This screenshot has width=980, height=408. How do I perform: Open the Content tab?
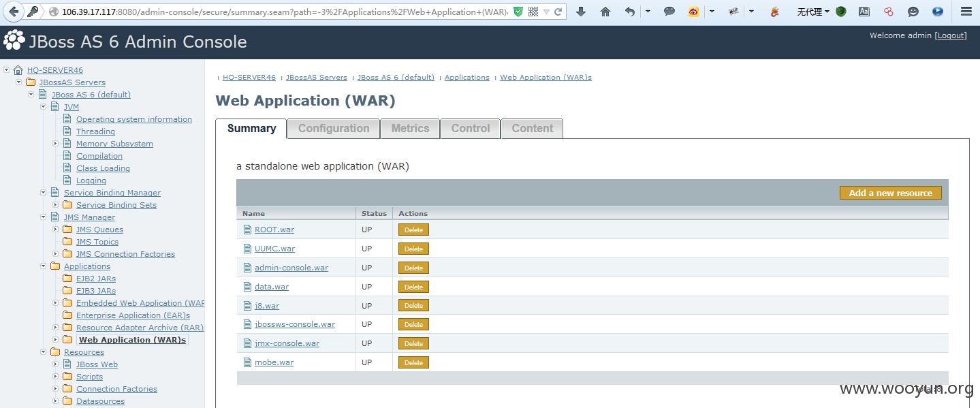[x=533, y=128]
